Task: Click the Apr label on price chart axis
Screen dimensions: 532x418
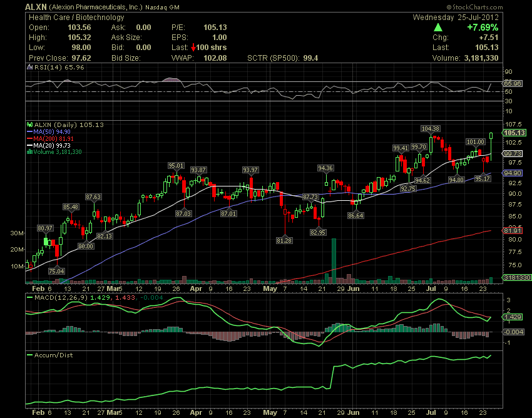Action: [196, 288]
